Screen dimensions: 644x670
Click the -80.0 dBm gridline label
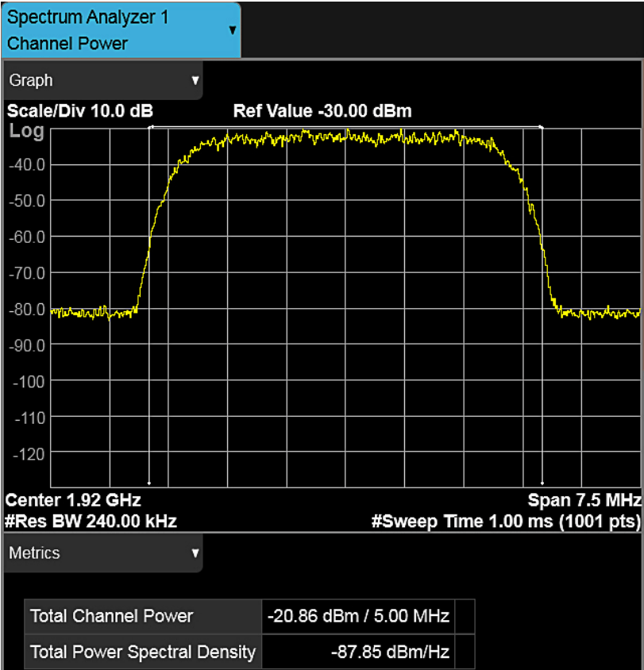pyautogui.click(x=29, y=310)
